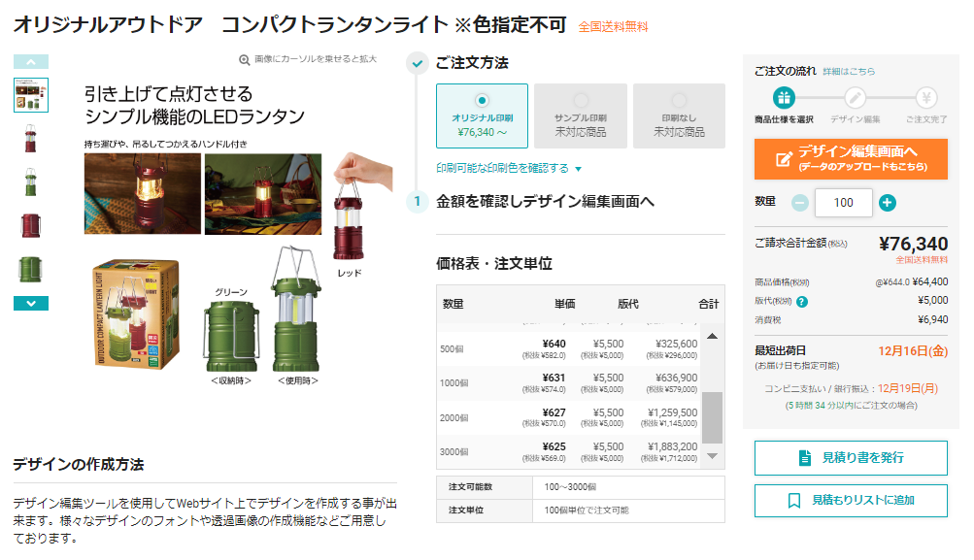Select the サンプル印刷 radio option
Screen dimensions: 974x560
point(581,116)
